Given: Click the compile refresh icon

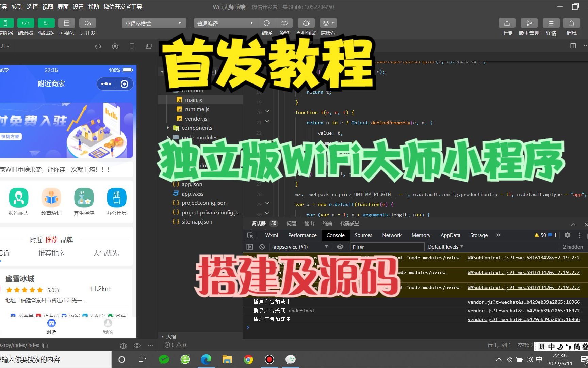Looking at the screenshot, I should click(267, 23).
